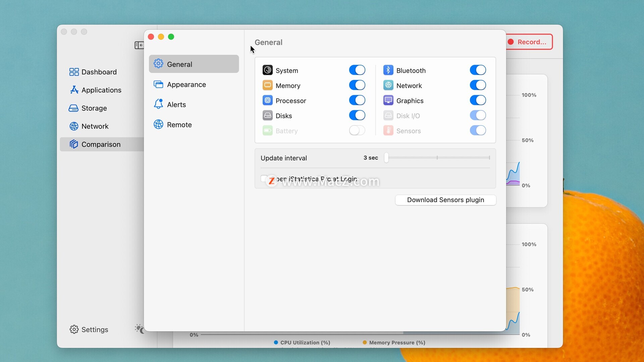Switch to the Alerts preferences tab
Viewport: 644px width, 362px height.
(x=194, y=105)
